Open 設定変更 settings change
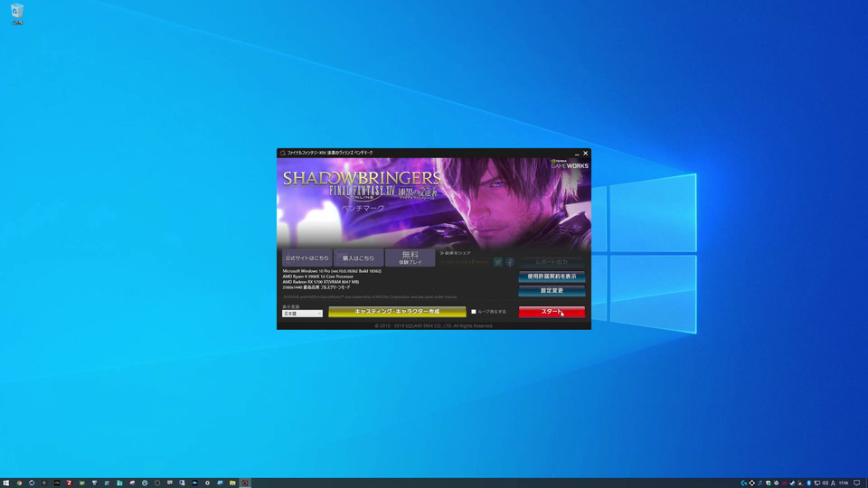The height and width of the screenshot is (488, 868). 552,291
